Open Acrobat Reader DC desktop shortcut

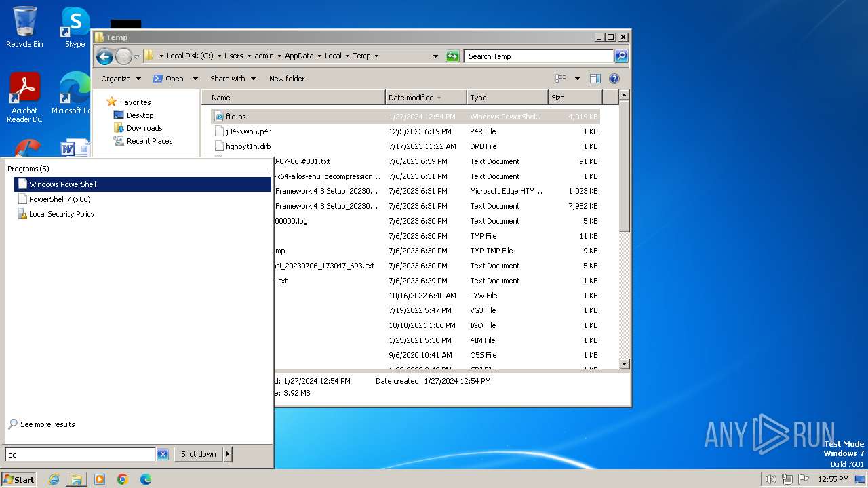pyautogui.click(x=24, y=98)
